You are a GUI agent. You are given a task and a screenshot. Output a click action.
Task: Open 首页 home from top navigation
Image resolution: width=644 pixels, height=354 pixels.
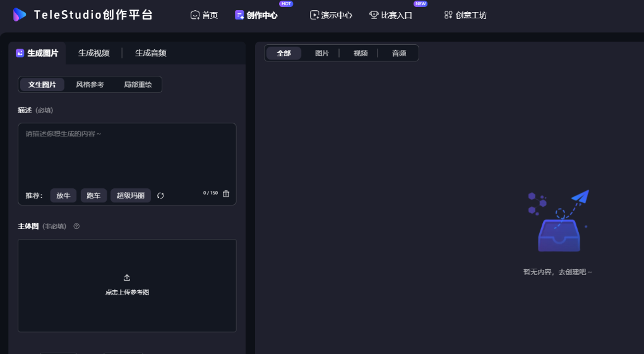coord(204,15)
